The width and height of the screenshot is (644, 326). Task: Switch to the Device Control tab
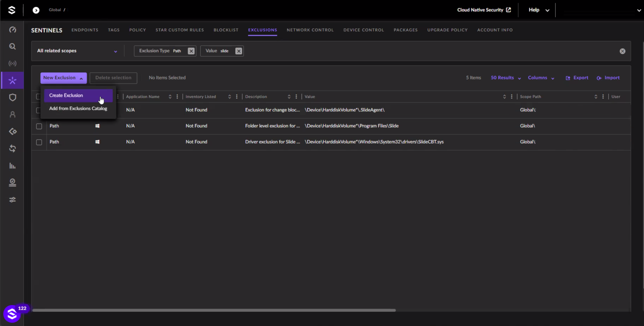click(x=364, y=30)
